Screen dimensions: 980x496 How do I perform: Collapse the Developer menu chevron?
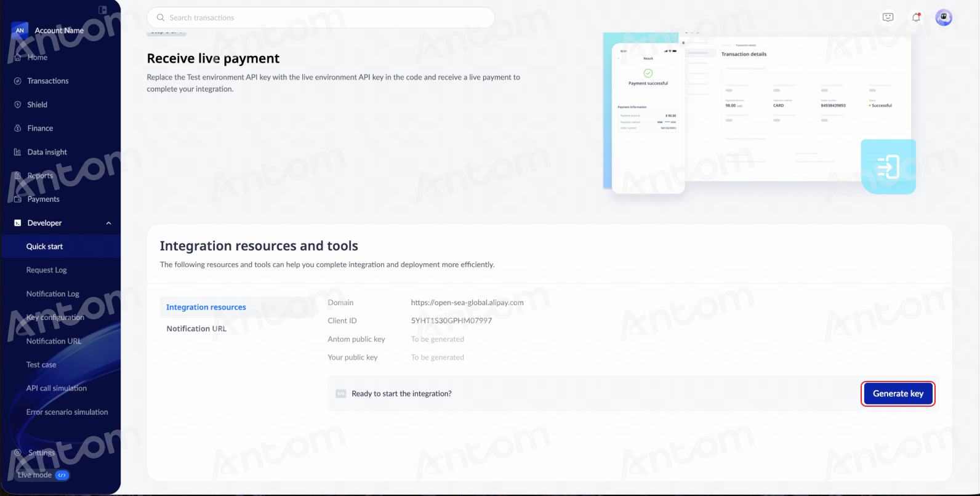click(x=109, y=223)
